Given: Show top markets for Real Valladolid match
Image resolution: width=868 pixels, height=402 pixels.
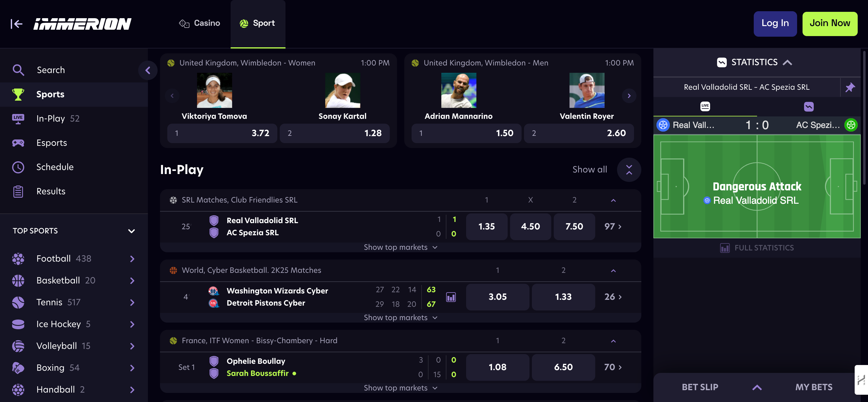Looking at the screenshot, I should (x=400, y=247).
